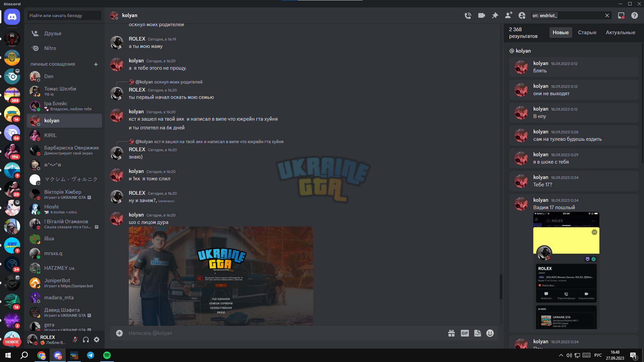Open the DM with Давид Шафета
The image size is (644, 362).
[x=64, y=312]
